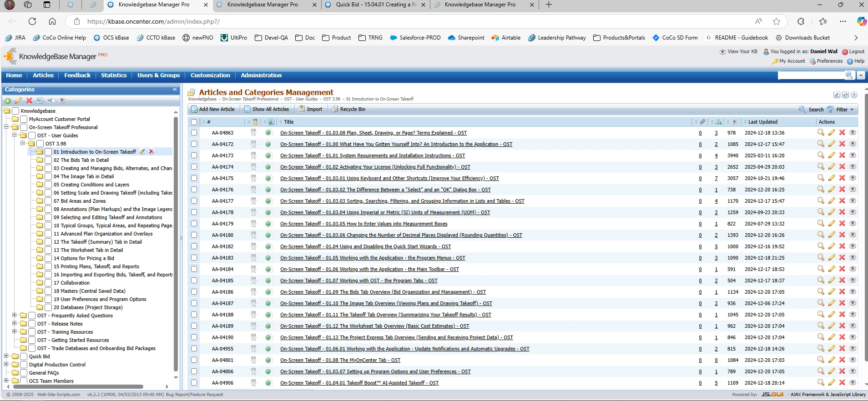
Task: Tick the 17 Collaboration category checkbox
Action: tap(48, 283)
